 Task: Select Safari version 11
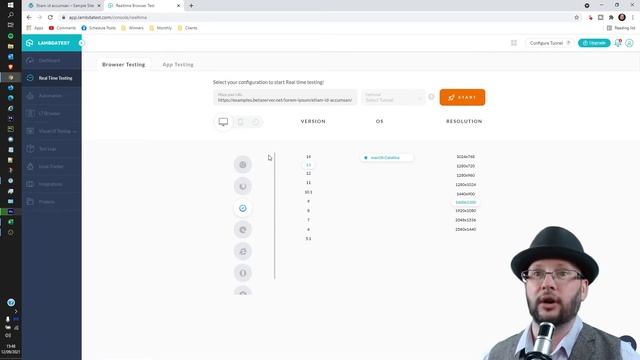(309, 182)
